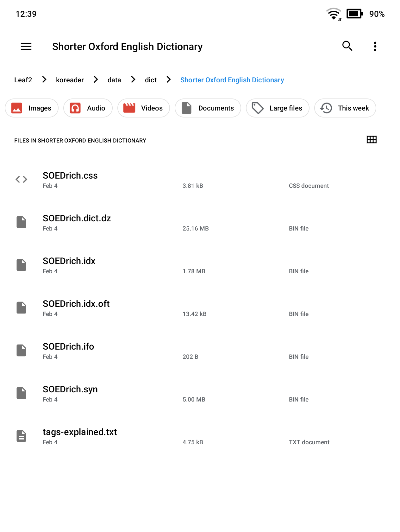Go to koreader folder in breadcrumb
The width and height of the screenshot is (400, 532).
[x=70, y=80]
